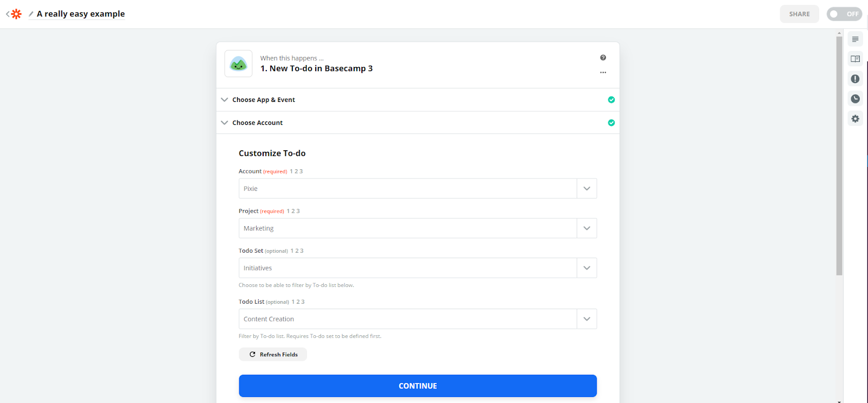Open the help question mark icon
This screenshot has height=403, width=868.
(603, 57)
